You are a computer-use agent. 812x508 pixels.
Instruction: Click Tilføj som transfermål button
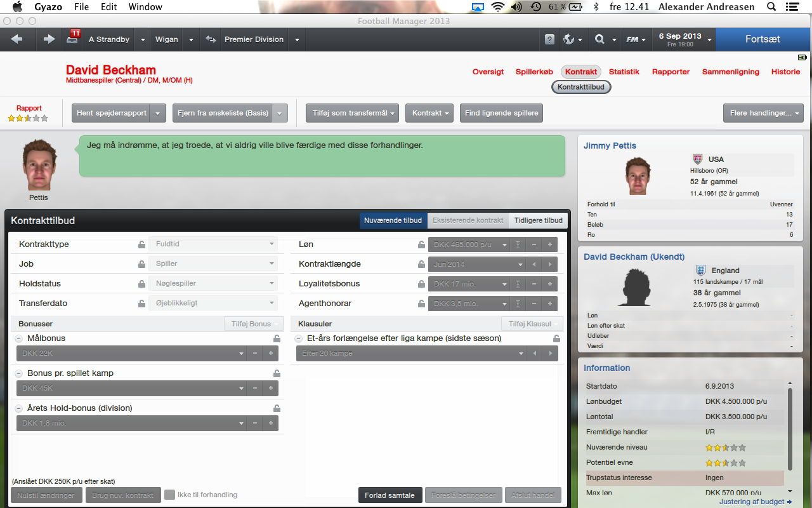pos(352,113)
